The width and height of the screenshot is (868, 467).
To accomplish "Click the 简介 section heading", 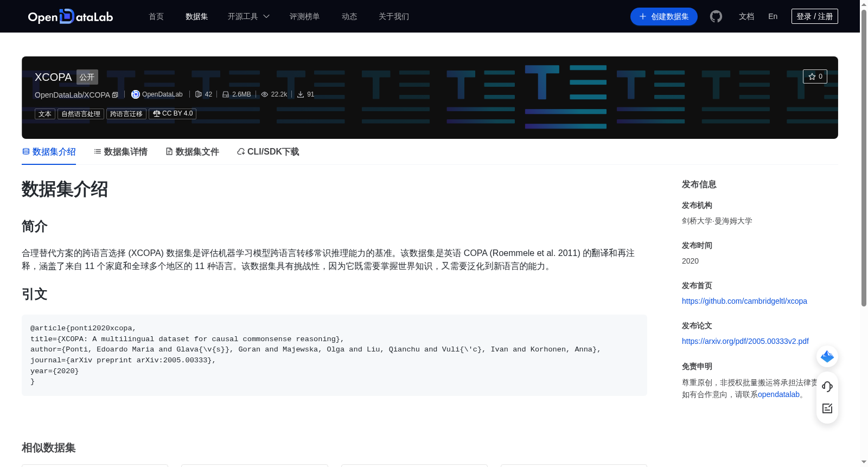I will click(x=35, y=226).
